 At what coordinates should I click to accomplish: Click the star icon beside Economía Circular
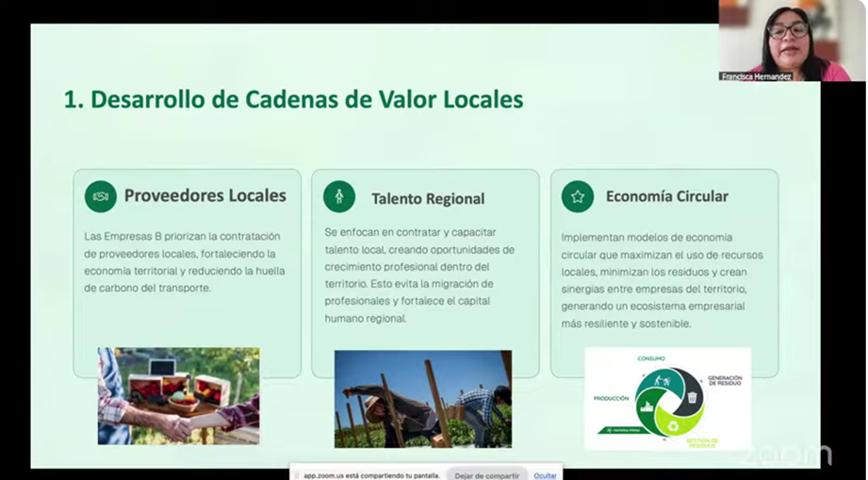point(577,196)
